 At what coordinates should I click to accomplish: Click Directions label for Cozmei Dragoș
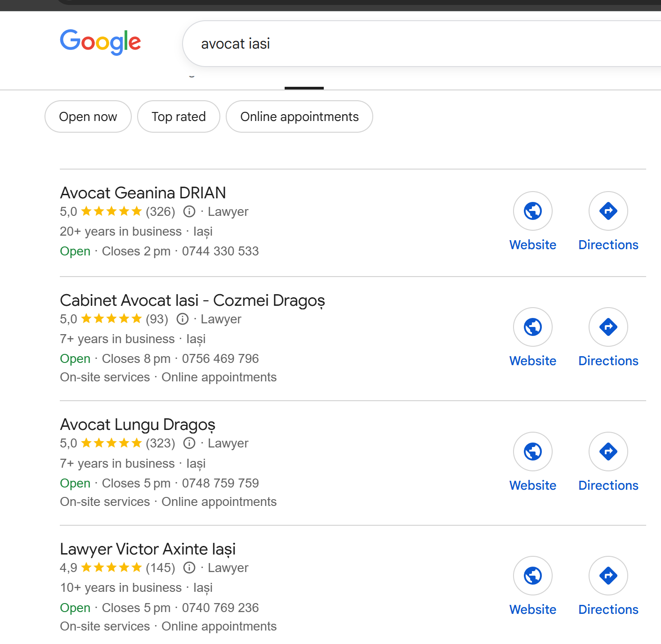tap(608, 361)
